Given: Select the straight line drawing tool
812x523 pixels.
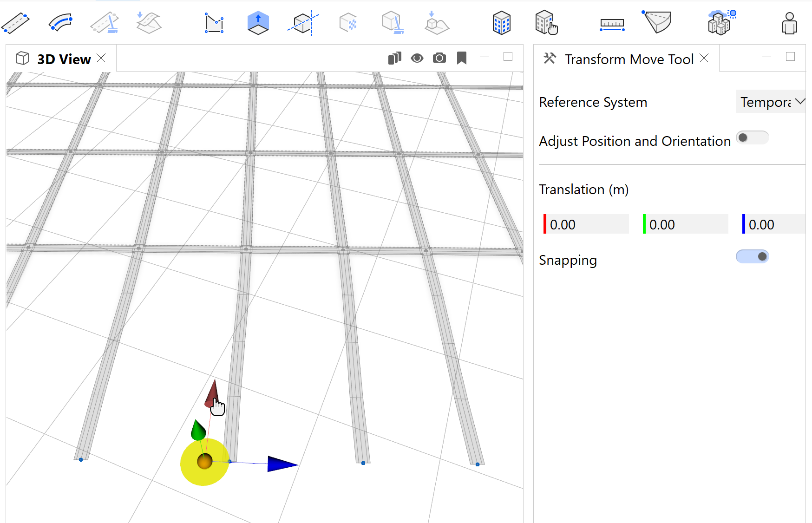Looking at the screenshot, I should (x=15, y=22).
